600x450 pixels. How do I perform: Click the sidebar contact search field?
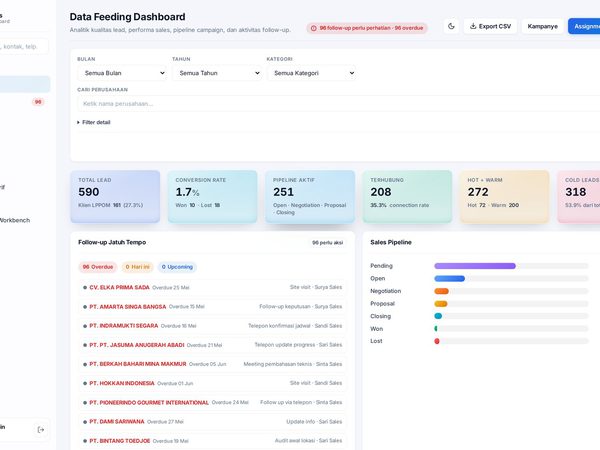[x=24, y=47]
